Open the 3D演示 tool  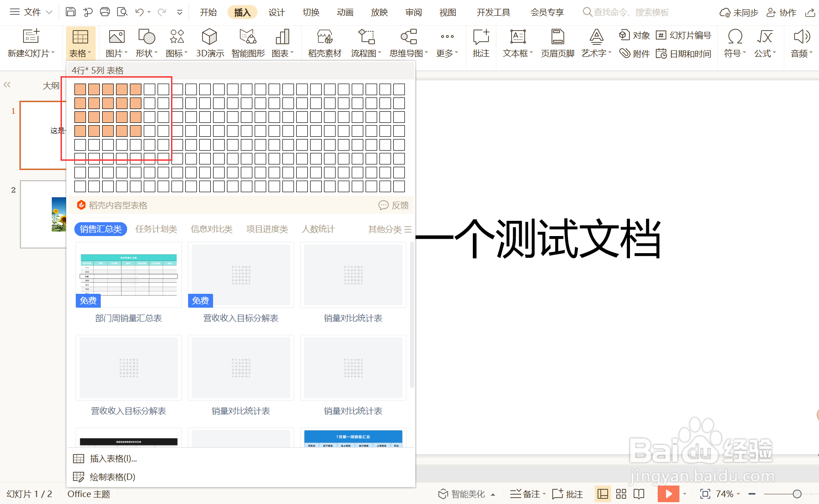click(x=210, y=43)
